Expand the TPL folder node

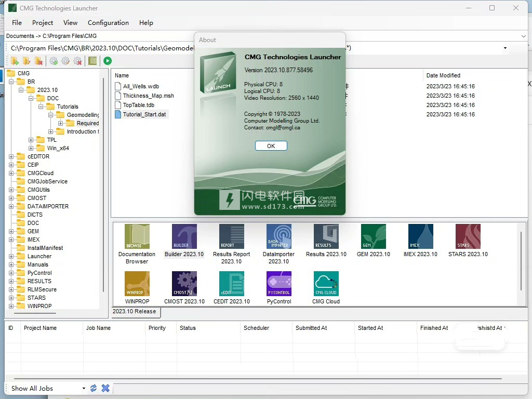pyautogui.click(x=31, y=140)
